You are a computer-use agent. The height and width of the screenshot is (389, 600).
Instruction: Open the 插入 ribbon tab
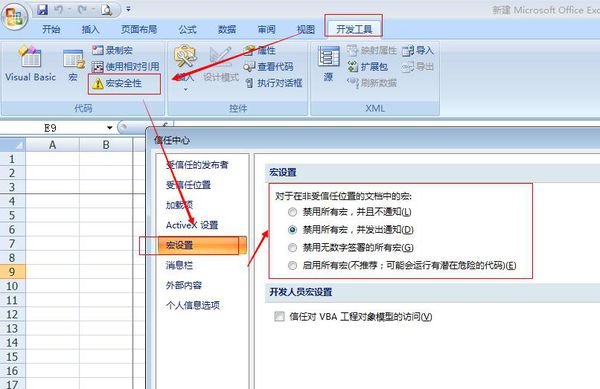(x=91, y=29)
